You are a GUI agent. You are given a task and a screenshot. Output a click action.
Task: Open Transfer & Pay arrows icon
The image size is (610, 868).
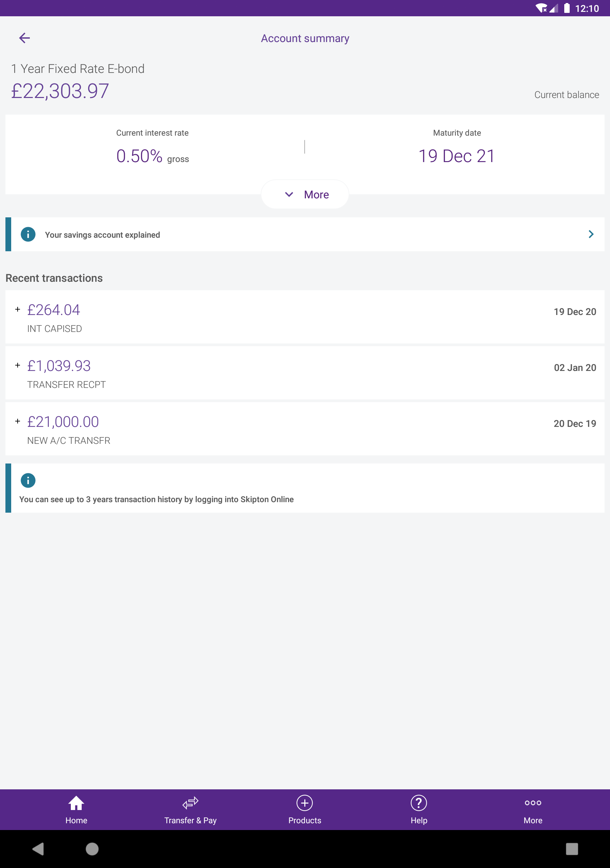click(x=190, y=803)
